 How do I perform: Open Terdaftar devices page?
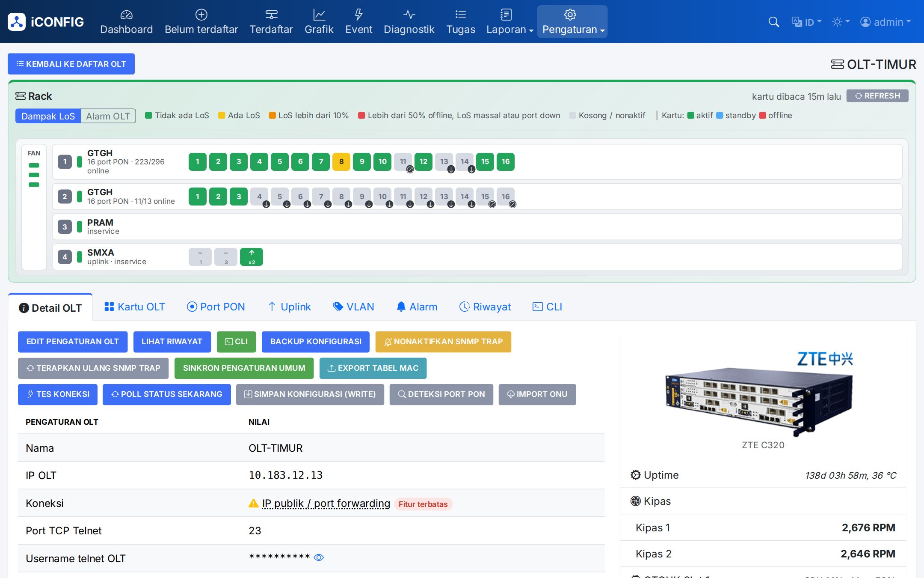271,21
